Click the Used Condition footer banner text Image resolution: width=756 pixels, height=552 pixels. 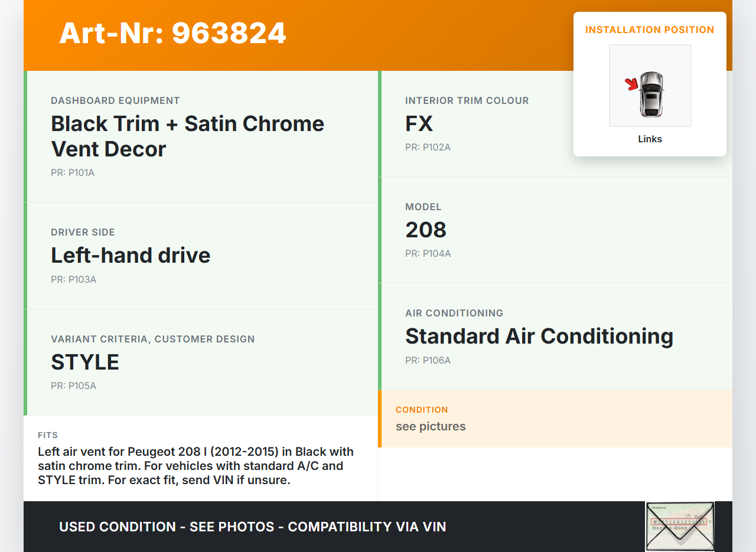pyautogui.click(x=252, y=527)
